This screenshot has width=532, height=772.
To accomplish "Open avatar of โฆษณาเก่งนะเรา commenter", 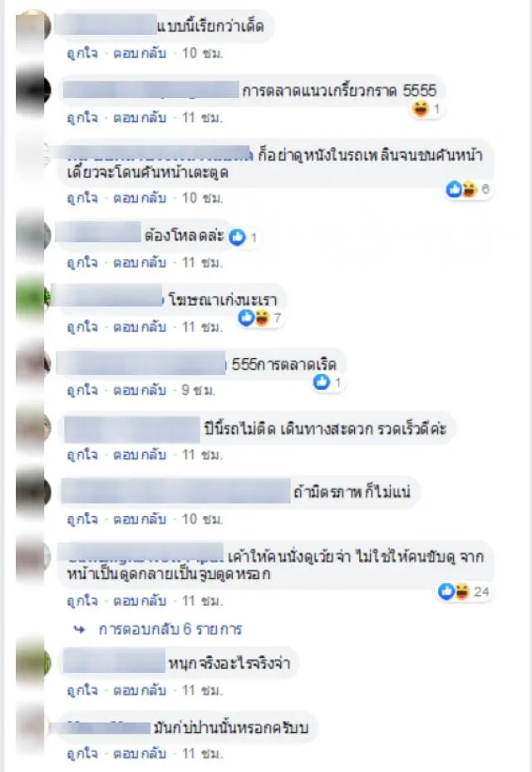I will (x=32, y=298).
